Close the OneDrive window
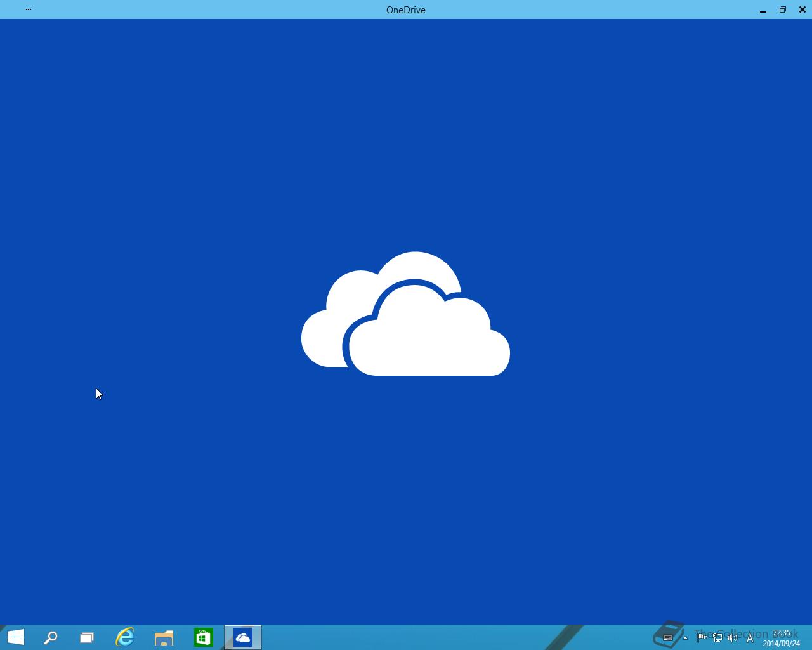812x650 pixels. coord(802,10)
